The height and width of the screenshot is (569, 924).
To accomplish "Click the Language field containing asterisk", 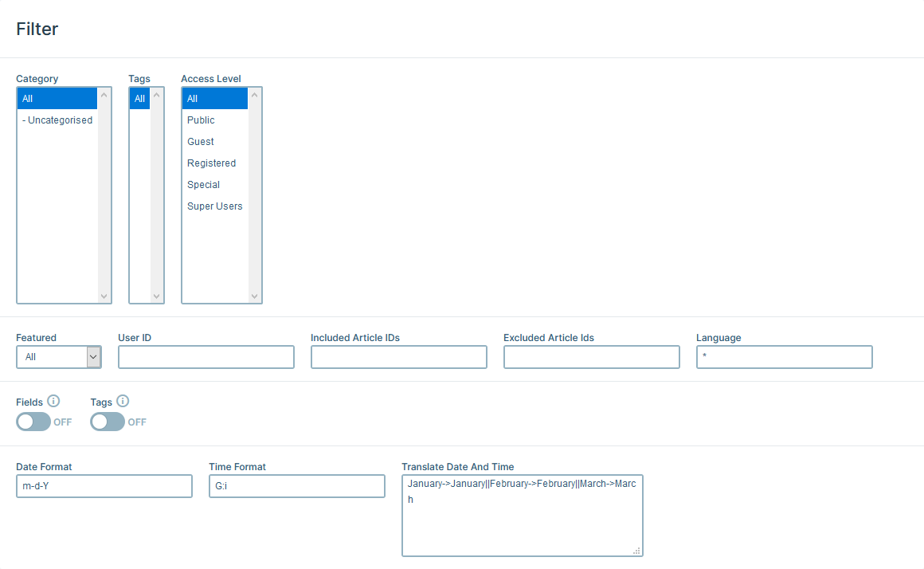I will click(784, 356).
